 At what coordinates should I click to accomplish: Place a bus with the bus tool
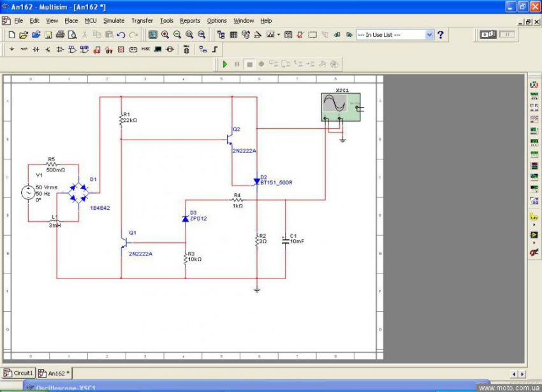(215, 50)
